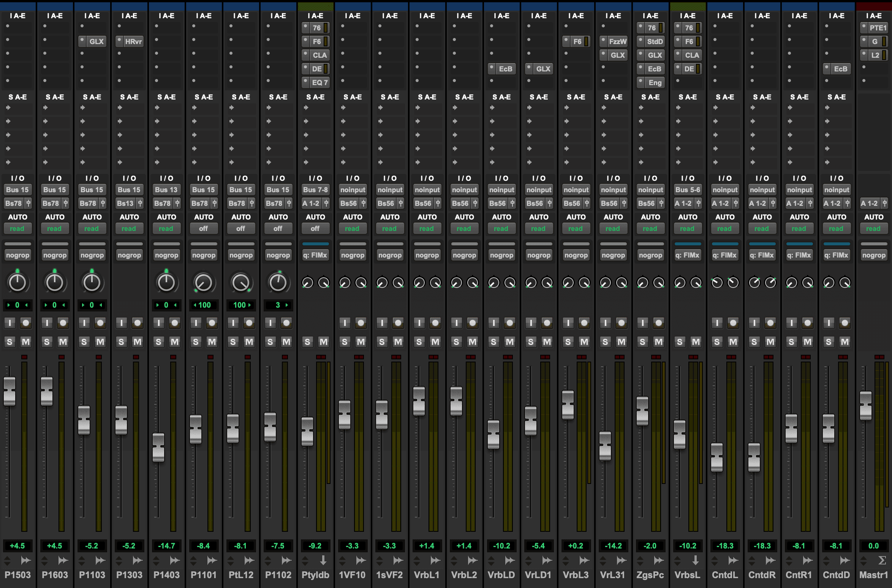
Task: Click the I / O header on VrbLD
Action: click(x=501, y=178)
